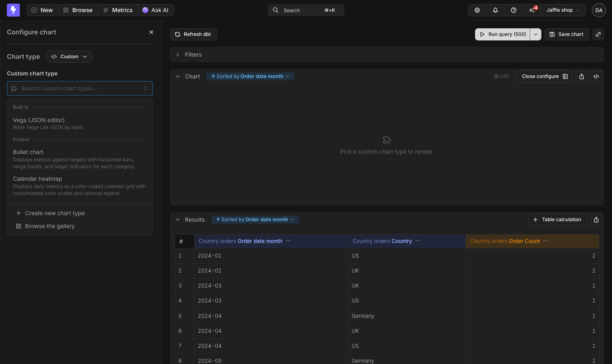Viewport: 612px width, 364px height.
Task: Click the UTC timezone indicator
Action: pyautogui.click(x=501, y=76)
